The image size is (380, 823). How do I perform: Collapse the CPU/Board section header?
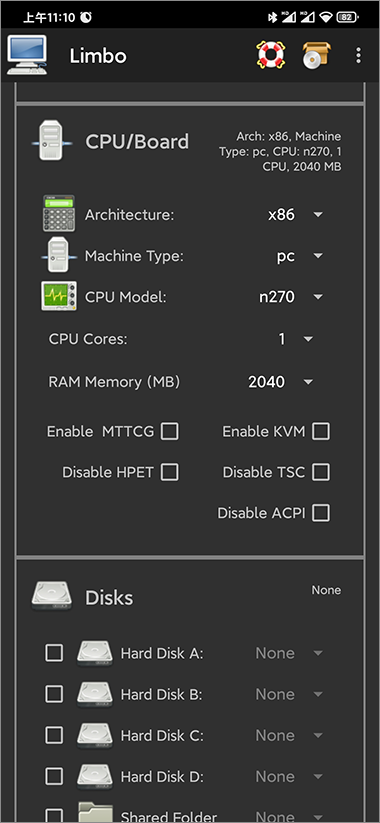pos(189,142)
